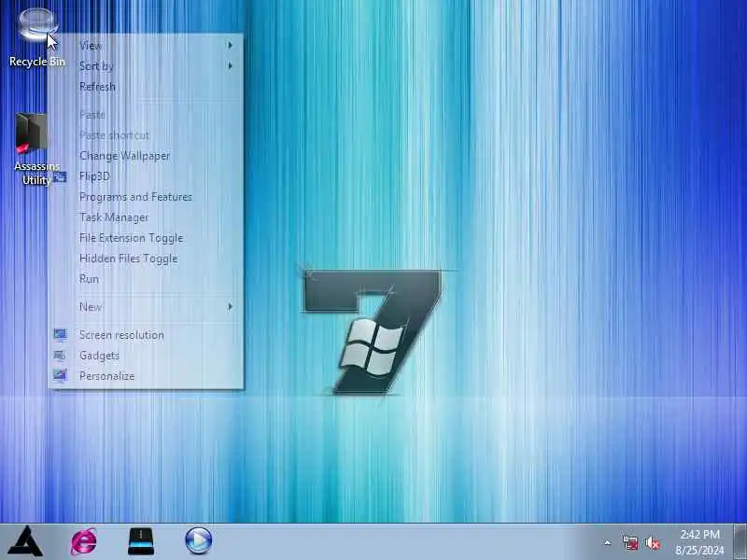Launch Internet Explorer from the taskbar

(84, 541)
